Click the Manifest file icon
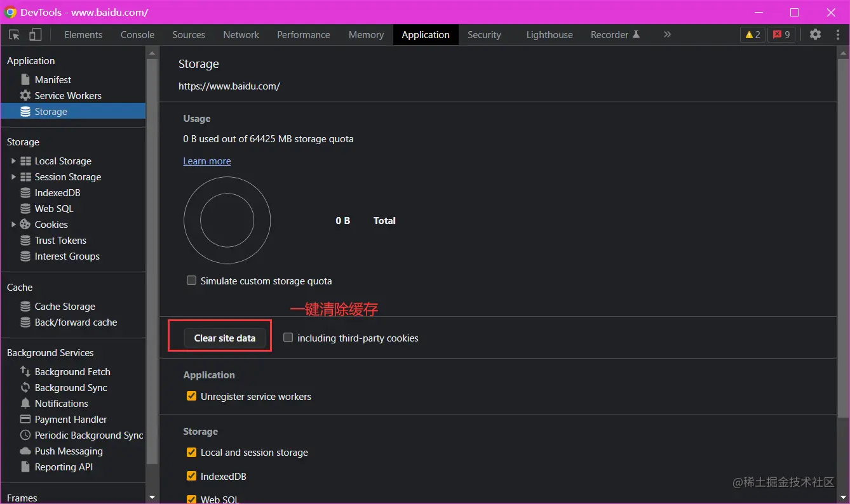This screenshot has height=504, width=850. 25,80
